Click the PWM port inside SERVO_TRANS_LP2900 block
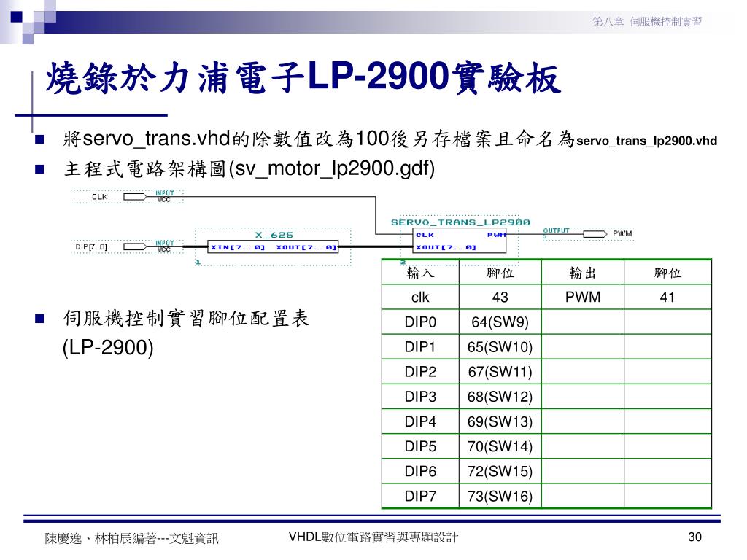Screen dimensions: 747x560 [496, 235]
